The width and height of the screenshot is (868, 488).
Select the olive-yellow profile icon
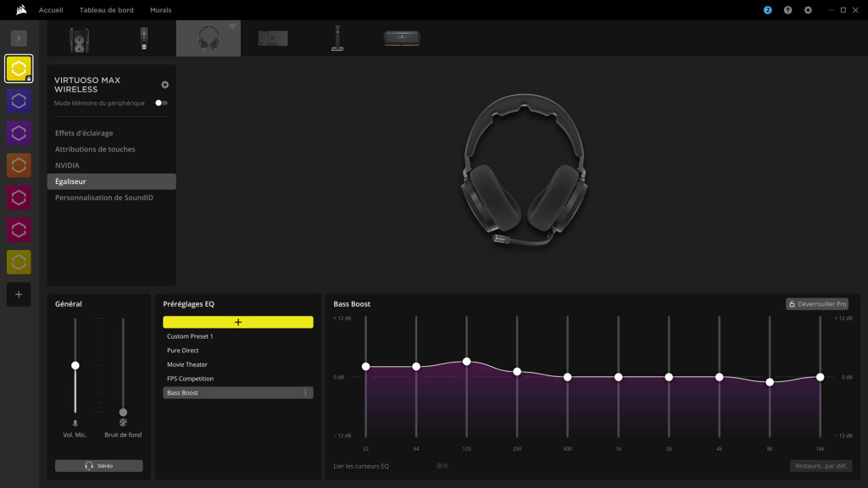pyautogui.click(x=19, y=262)
